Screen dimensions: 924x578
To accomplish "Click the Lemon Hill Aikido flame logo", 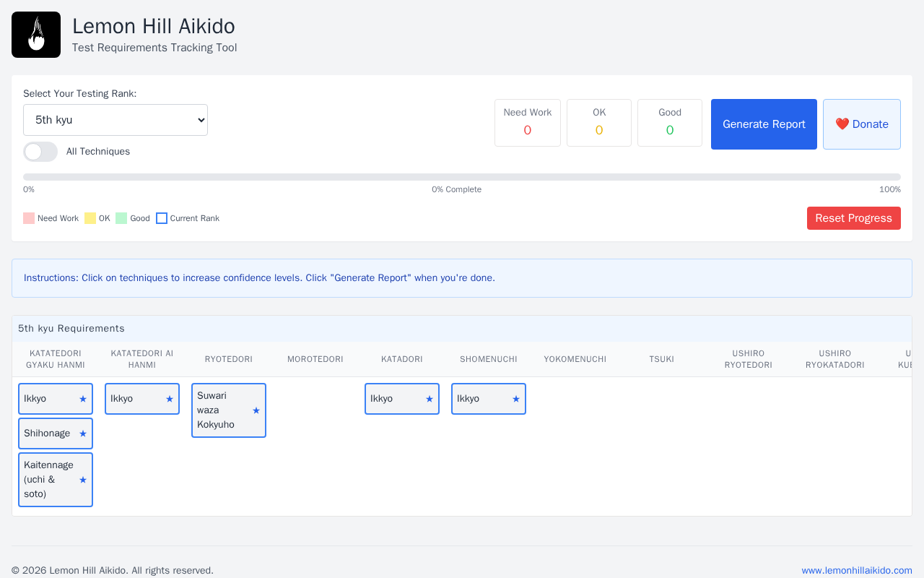I will [x=36, y=35].
